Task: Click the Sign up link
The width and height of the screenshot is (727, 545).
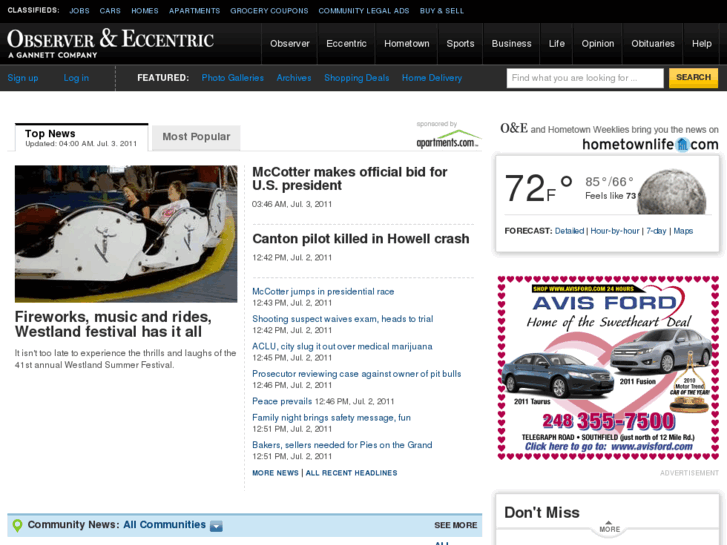Action: [23, 78]
